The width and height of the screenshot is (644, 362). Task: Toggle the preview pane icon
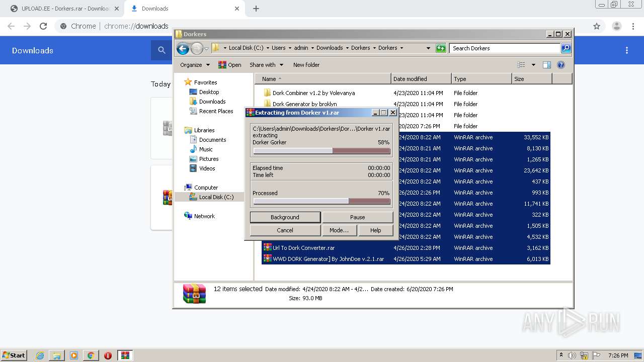(x=547, y=65)
